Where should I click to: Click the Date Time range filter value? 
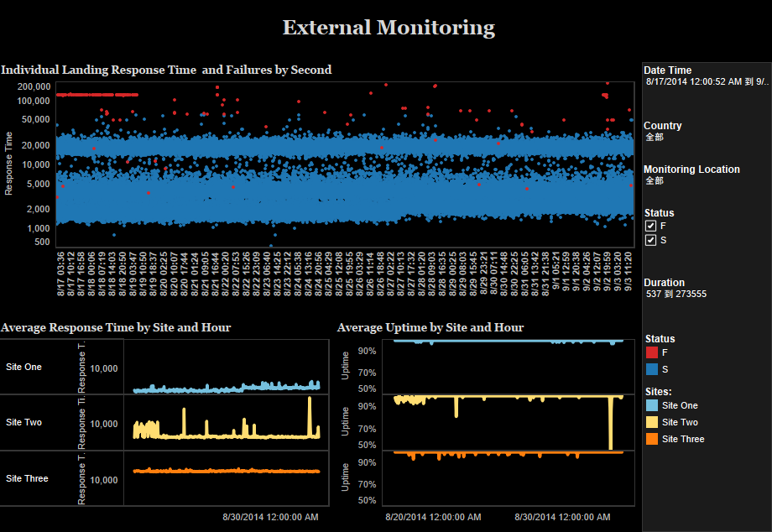pyautogui.click(x=705, y=82)
